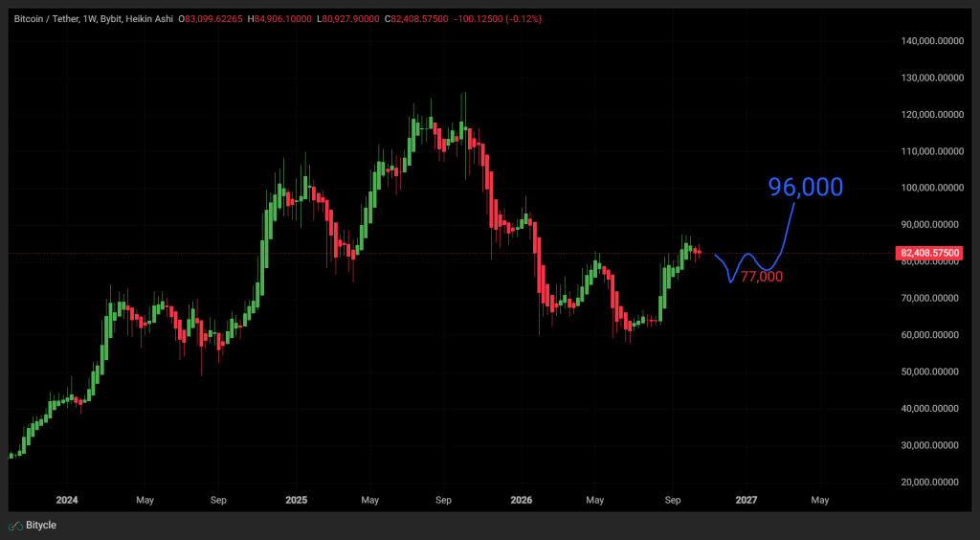Screen dimensions: 980x540
Task: Click the 40,000.00000 price axis label
Action: click(929, 409)
